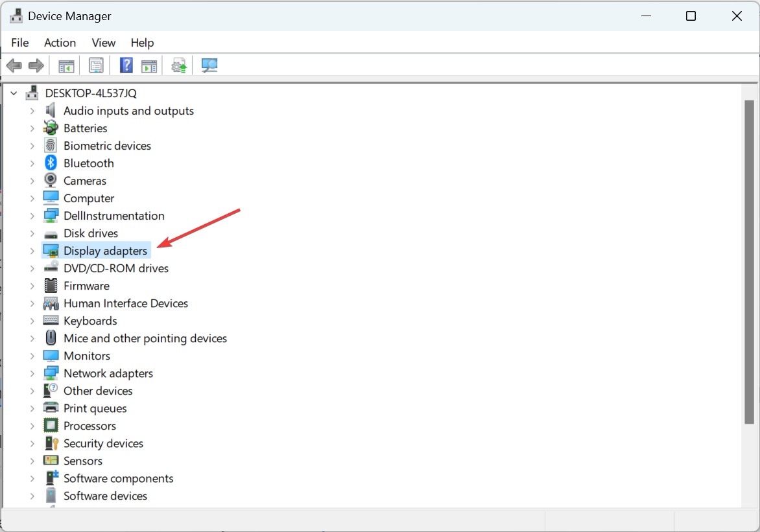Click the Keyboards icon

pos(51,320)
